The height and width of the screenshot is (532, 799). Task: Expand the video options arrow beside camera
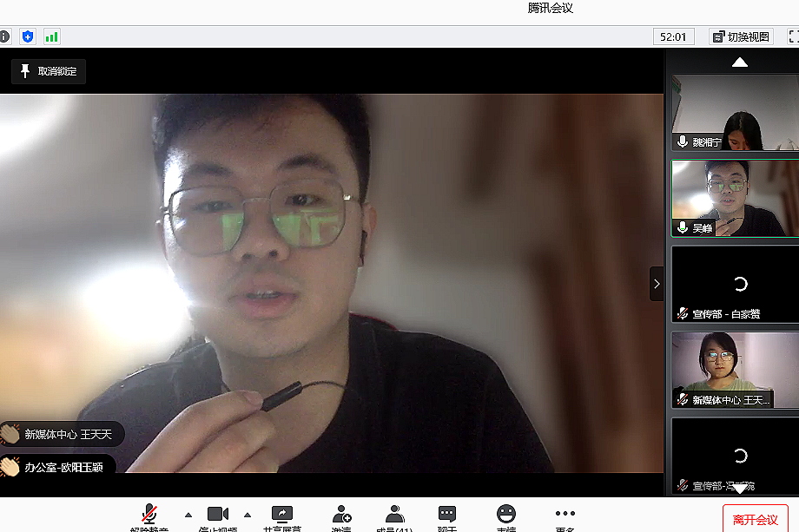(248, 514)
